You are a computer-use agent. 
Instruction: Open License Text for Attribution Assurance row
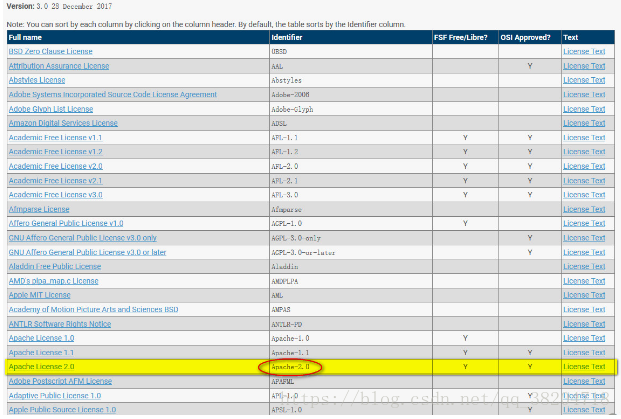coord(584,66)
